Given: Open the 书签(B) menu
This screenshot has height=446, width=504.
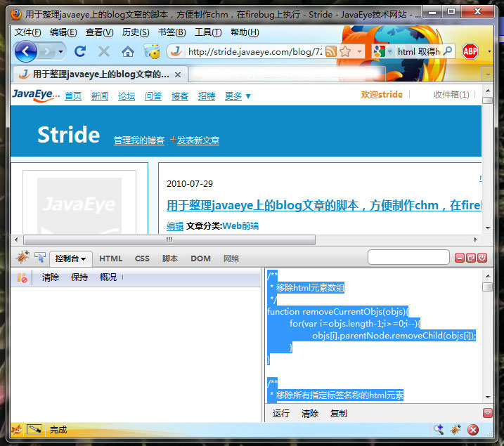Looking at the screenshot, I should click(172, 32).
